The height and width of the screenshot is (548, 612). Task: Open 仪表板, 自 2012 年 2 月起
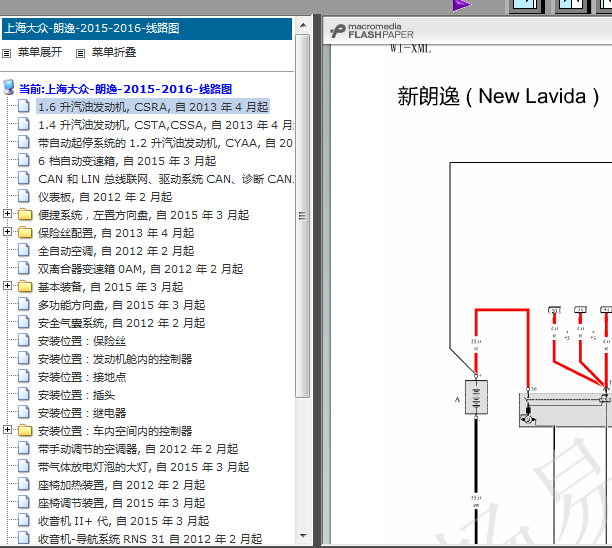[105, 197]
